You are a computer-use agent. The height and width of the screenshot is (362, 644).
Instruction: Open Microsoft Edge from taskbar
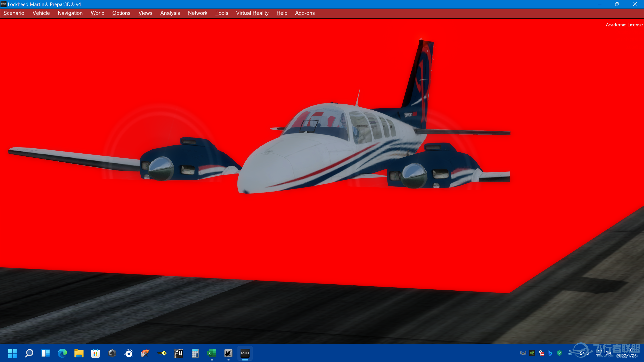(x=62, y=353)
